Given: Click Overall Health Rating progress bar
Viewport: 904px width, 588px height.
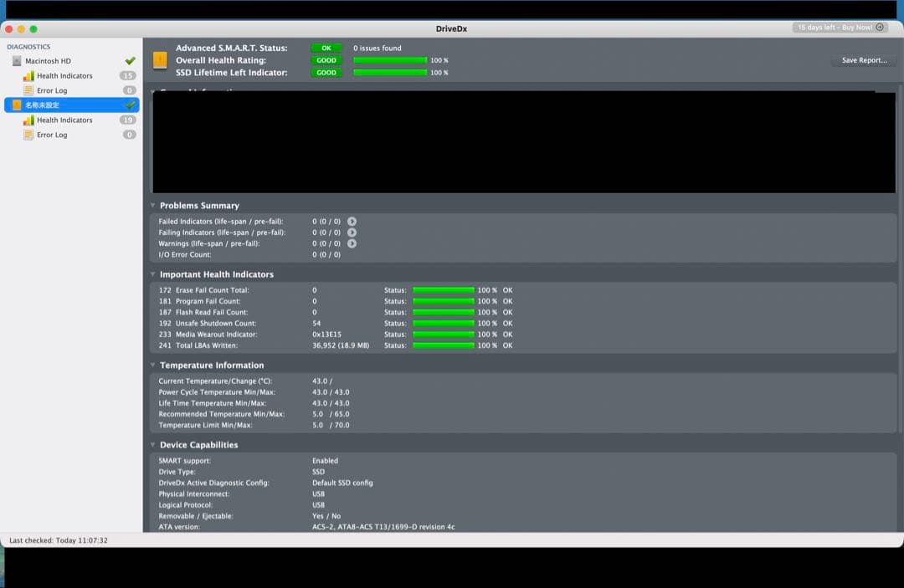Looking at the screenshot, I should tap(390, 60).
